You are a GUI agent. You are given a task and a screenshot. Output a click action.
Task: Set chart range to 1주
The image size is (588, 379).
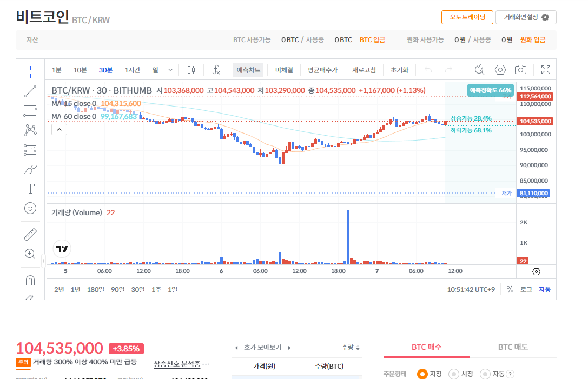click(x=156, y=289)
